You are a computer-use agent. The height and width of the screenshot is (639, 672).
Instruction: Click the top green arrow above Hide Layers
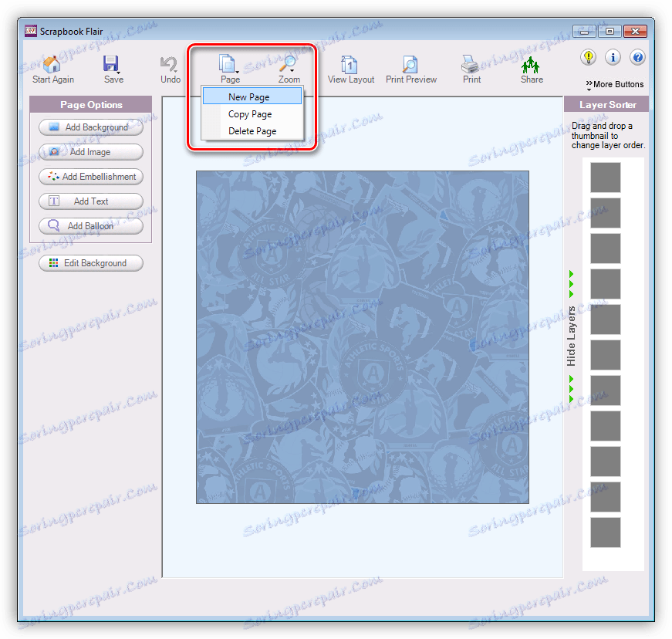[x=571, y=273]
